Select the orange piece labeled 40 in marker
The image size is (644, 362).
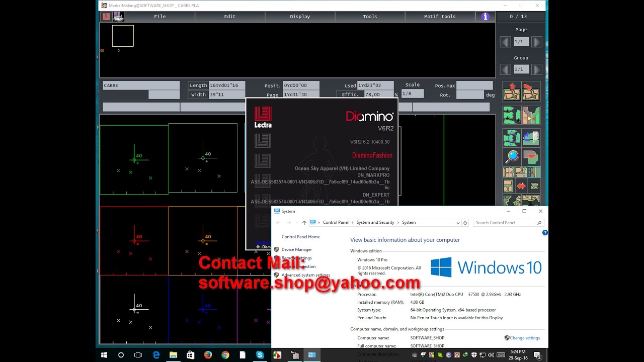coord(203,241)
